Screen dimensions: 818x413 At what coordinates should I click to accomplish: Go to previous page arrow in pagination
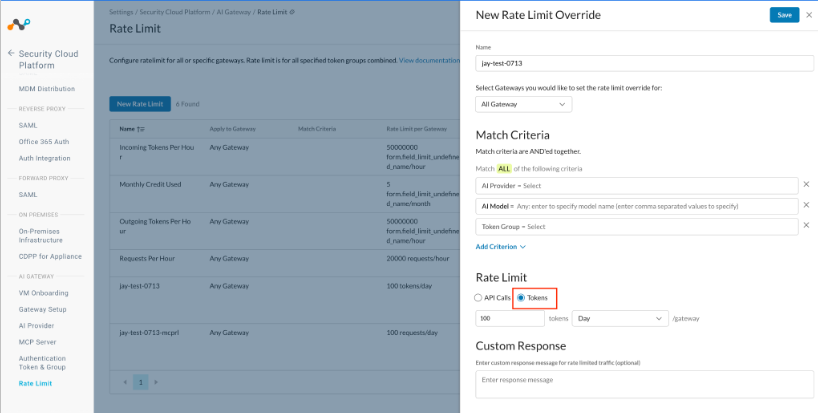[x=125, y=382]
